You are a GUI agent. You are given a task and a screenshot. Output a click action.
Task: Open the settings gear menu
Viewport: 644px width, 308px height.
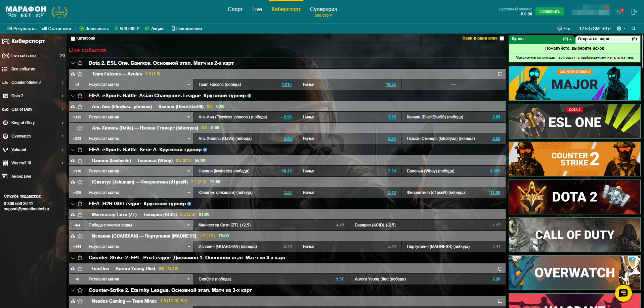click(x=619, y=29)
